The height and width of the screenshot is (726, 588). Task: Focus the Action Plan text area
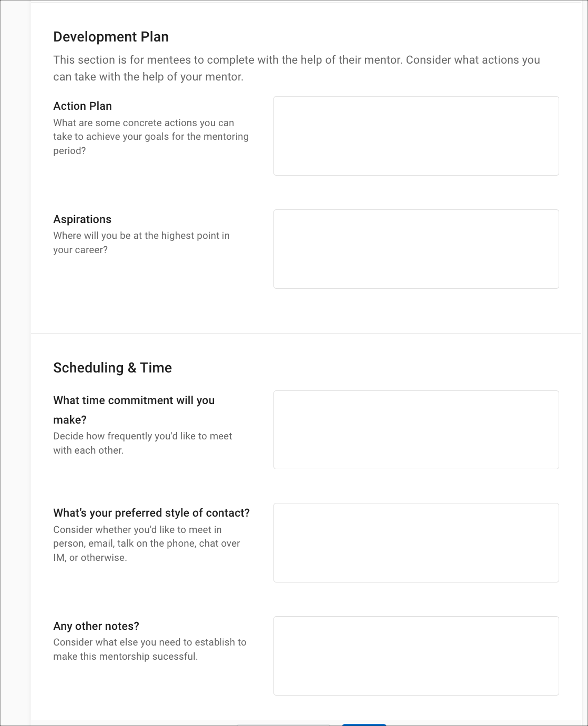click(x=416, y=136)
